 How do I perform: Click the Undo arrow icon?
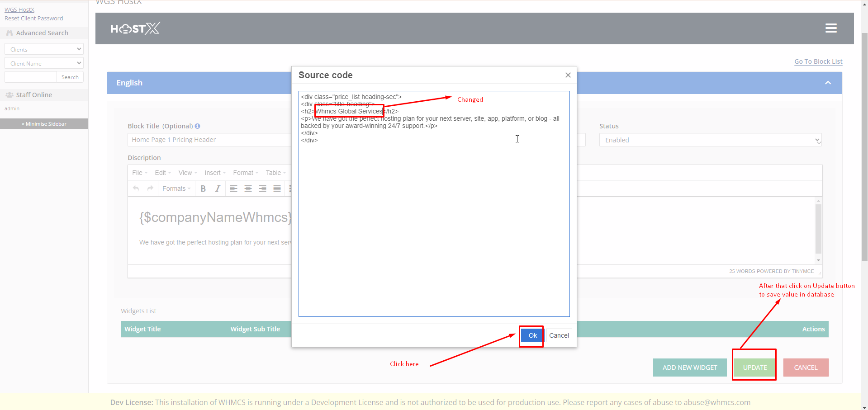(136, 189)
